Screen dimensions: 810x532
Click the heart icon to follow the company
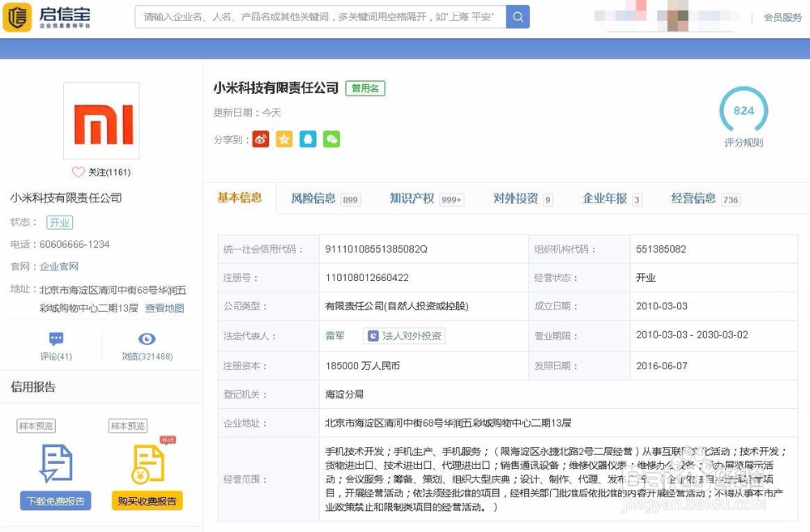[78, 172]
